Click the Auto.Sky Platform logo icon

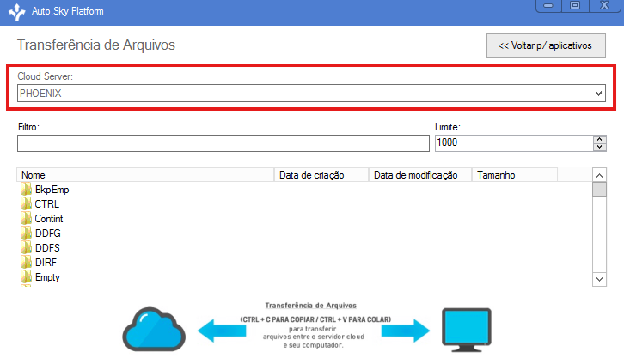coord(16,12)
